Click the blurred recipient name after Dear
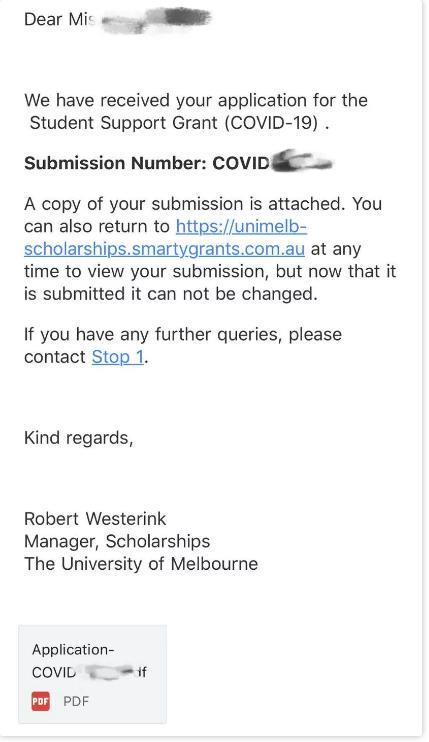429x742 pixels. (156, 19)
